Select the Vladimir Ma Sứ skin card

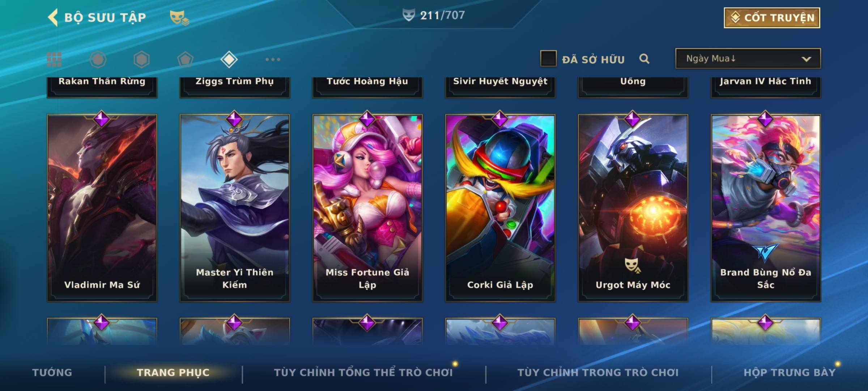(102, 208)
